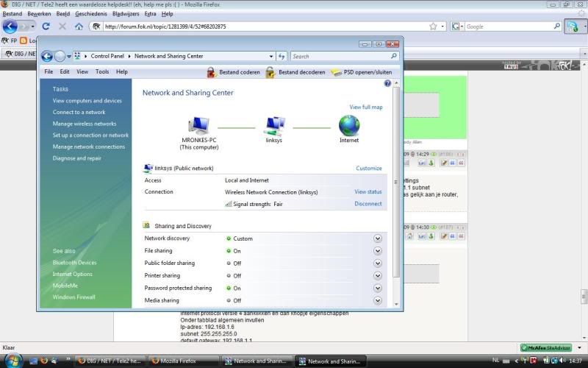Expand Printer sharing options
588x368 pixels.
click(378, 275)
